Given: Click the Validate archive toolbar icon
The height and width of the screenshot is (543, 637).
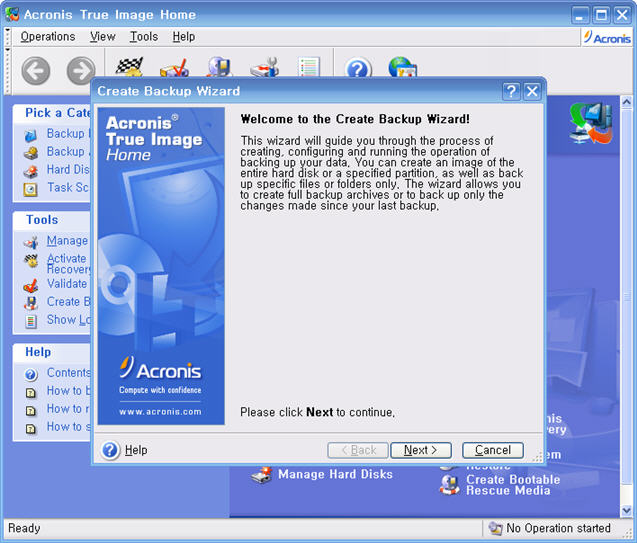Looking at the screenshot, I should (175, 67).
